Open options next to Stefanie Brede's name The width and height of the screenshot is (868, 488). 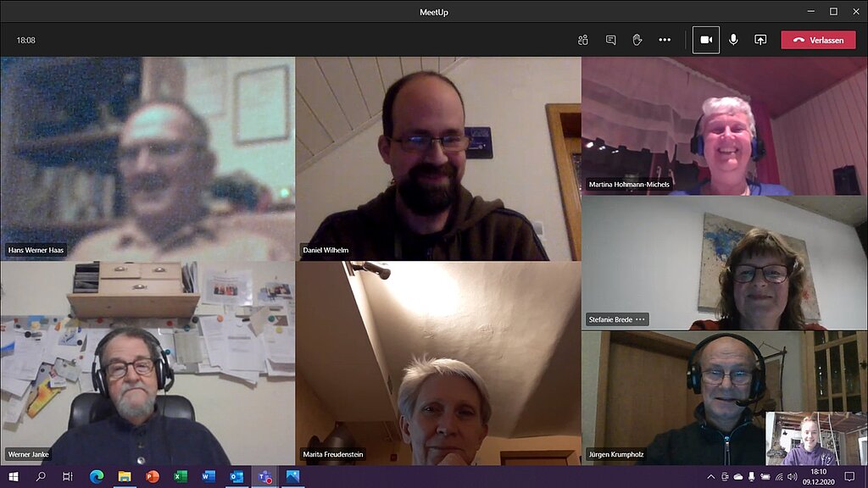(x=641, y=319)
